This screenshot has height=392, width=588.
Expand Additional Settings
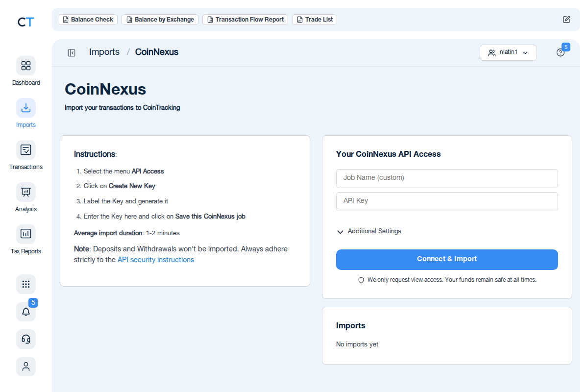(x=369, y=231)
